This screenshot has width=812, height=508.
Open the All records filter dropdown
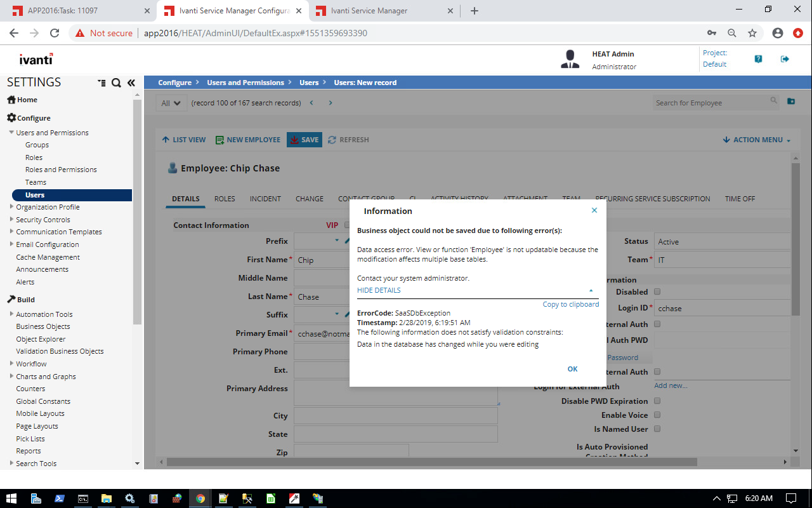(171, 103)
